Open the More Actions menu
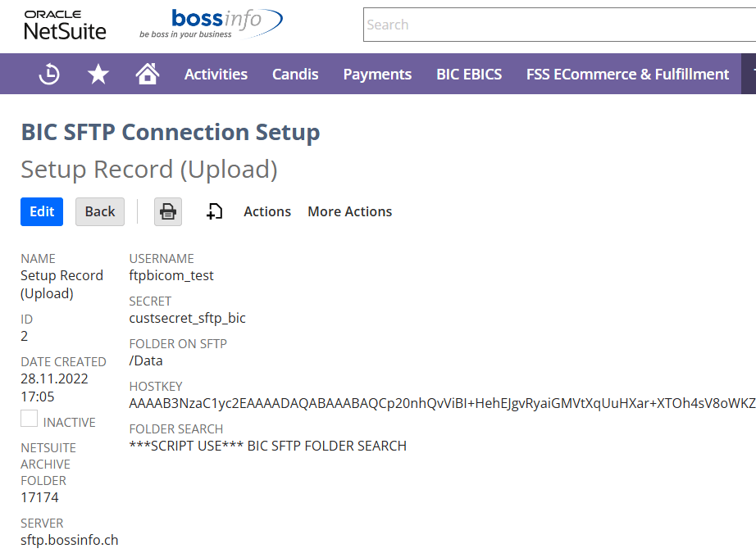756x553 pixels. [349, 211]
